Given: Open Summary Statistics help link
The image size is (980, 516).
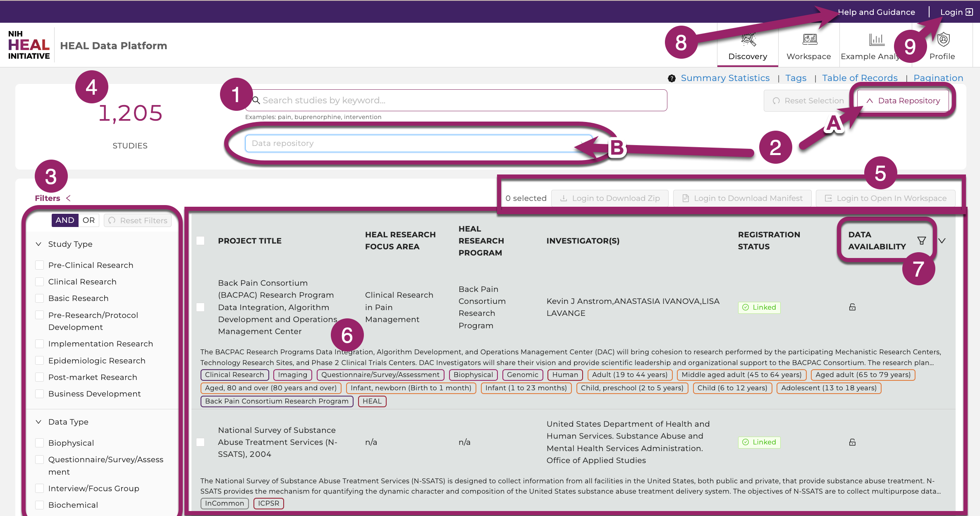Looking at the screenshot, I should (x=725, y=78).
